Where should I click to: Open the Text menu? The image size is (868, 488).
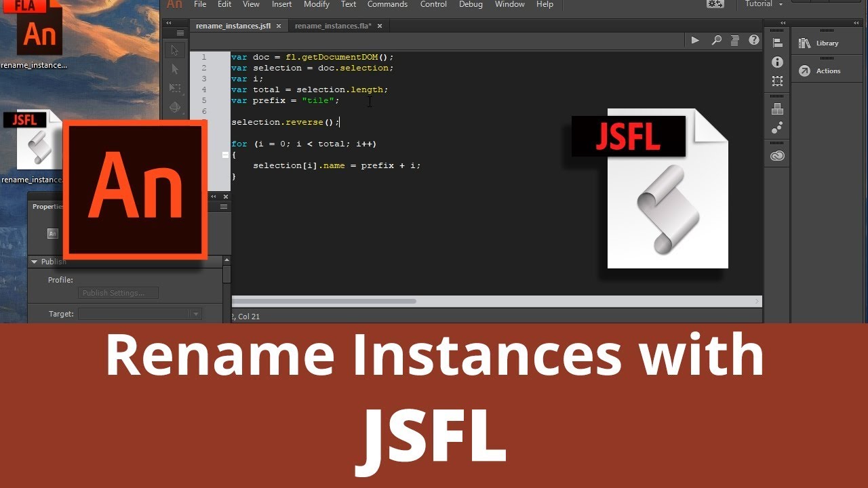click(349, 4)
